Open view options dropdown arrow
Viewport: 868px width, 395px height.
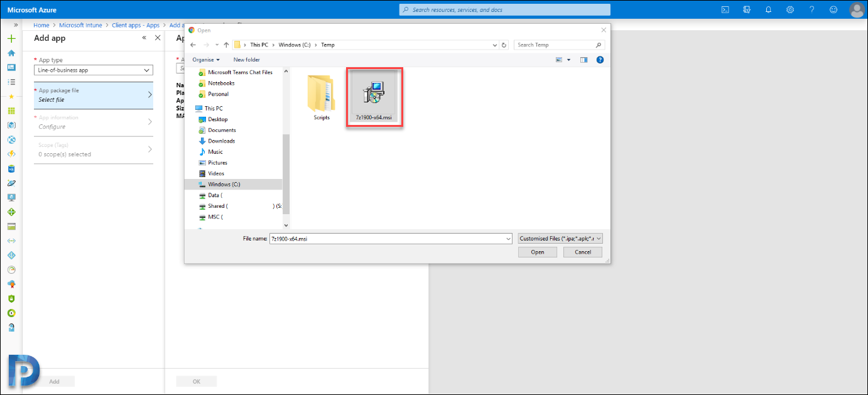[568, 60]
